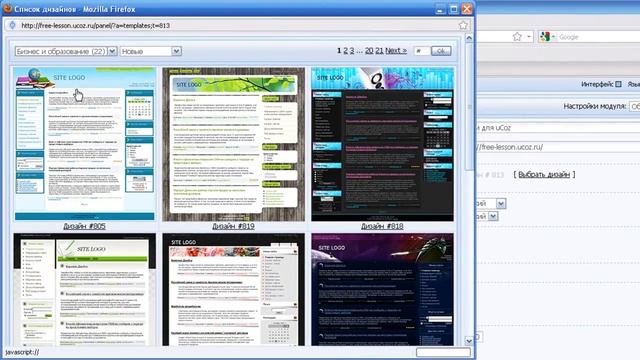Open the Дизайн #805 link
The image size is (640, 360).
(x=84, y=226)
